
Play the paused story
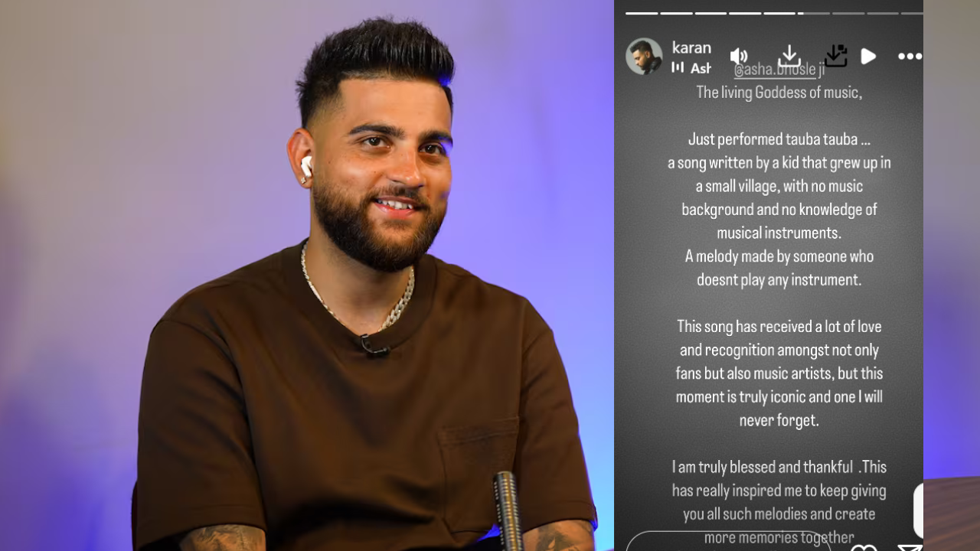tap(869, 57)
